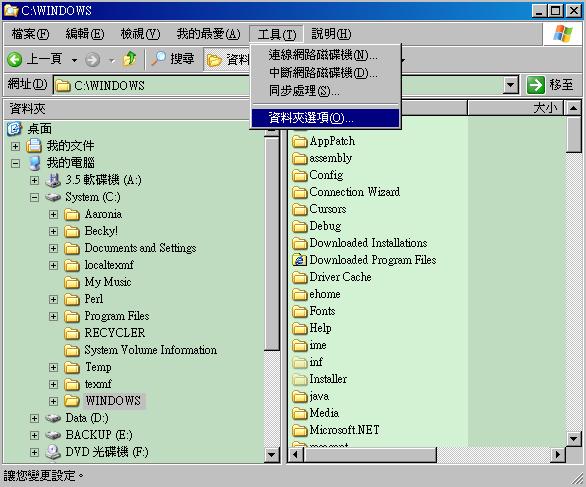Expand the WINDOWS tree node
Image resolution: width=586 pixels, height=487 pixels.
53,401
